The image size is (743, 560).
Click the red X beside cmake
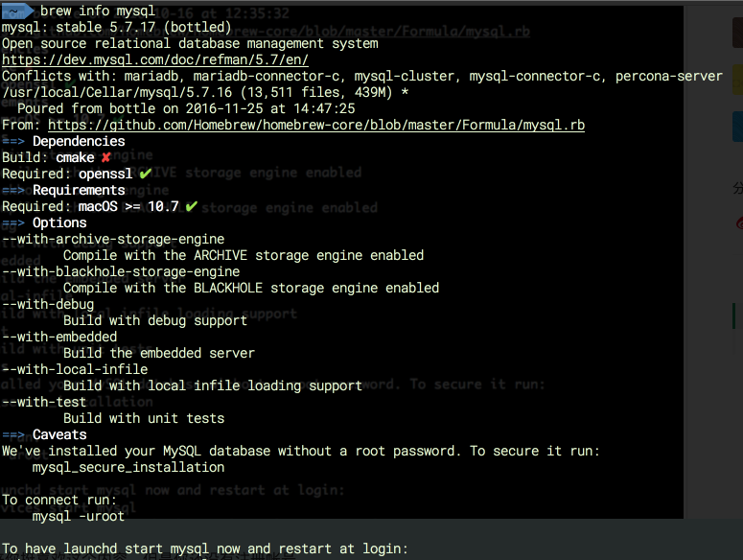pos(105,157)
